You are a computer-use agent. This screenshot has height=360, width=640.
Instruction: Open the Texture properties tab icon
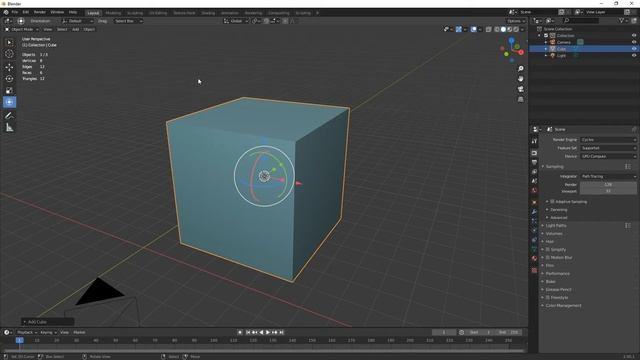(534, 270)
